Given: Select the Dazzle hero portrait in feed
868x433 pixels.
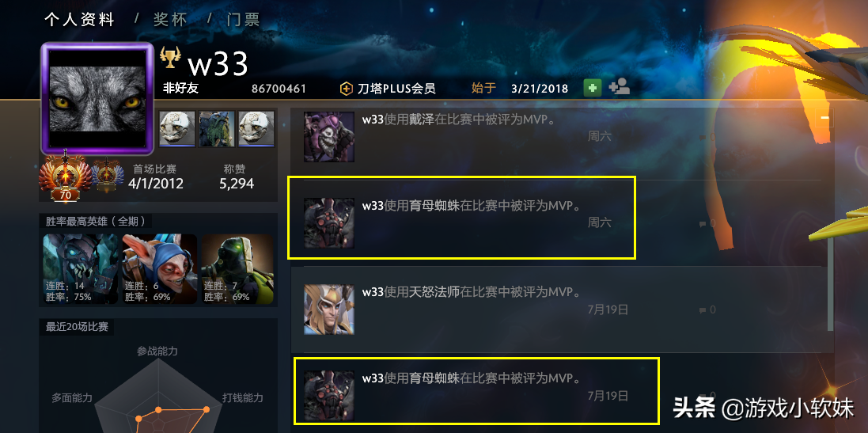Looking at the screenshot, I should pyautogui.click(x=329, y=137).
